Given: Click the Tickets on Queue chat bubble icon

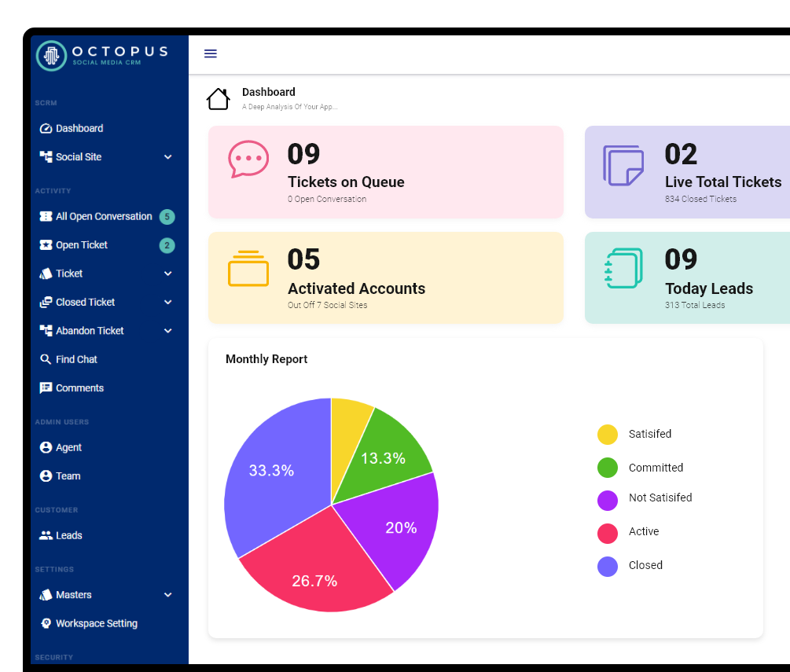Looking at the screenshot, I should tap(248, 160).
